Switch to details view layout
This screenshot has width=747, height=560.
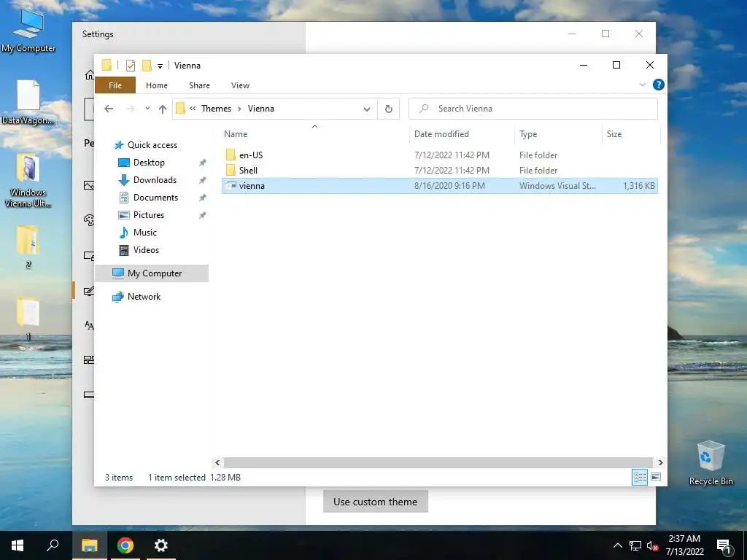[x=640, y=477]
